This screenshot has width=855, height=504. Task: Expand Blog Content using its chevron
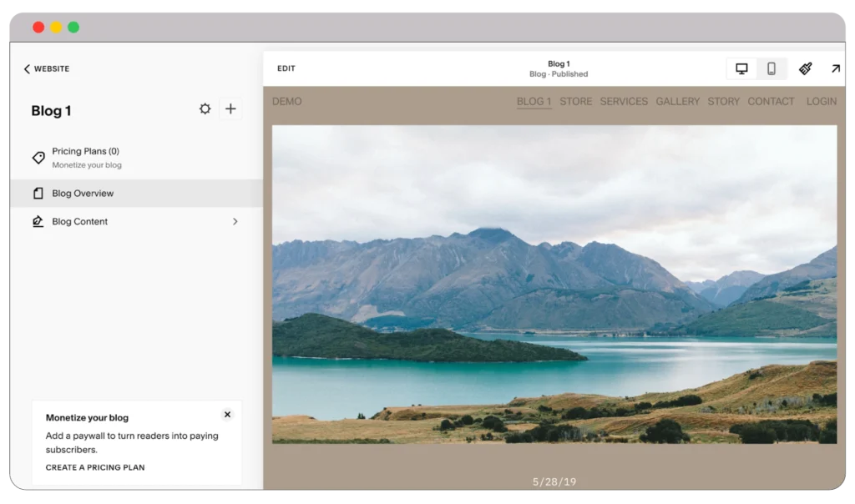235,221
